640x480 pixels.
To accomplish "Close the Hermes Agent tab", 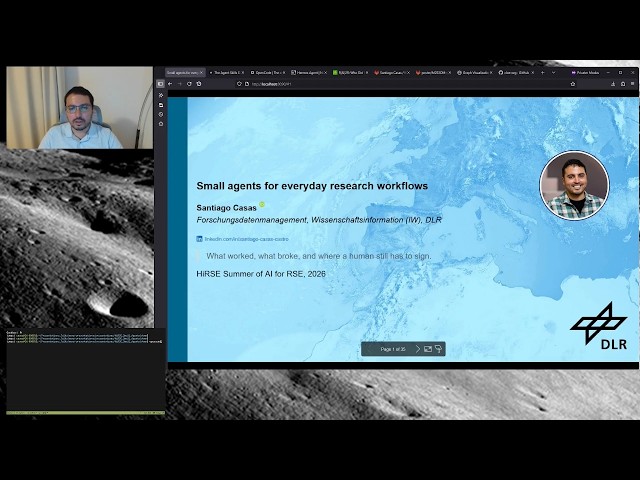I will point(325,73).
